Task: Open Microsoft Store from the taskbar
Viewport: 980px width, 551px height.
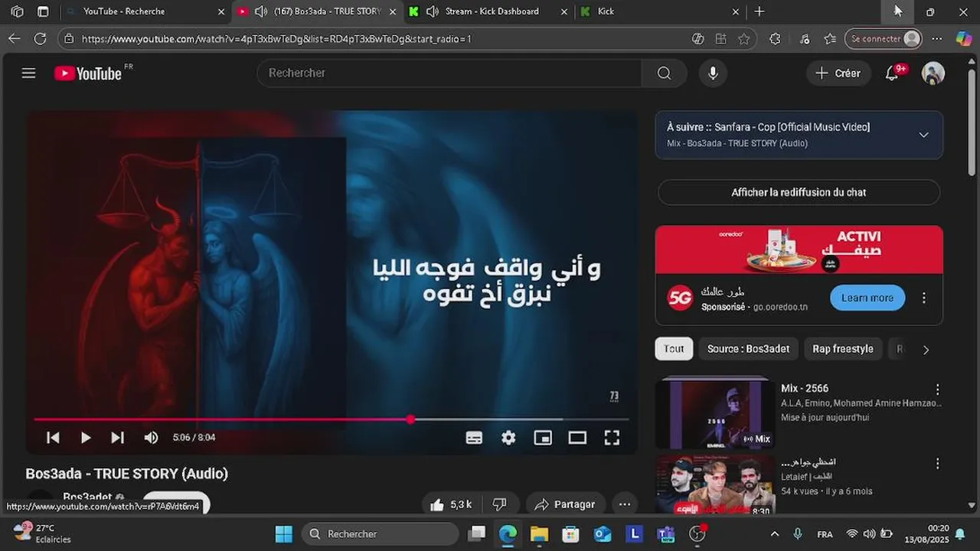Action: pyautogui.click(x=570, y=534)
